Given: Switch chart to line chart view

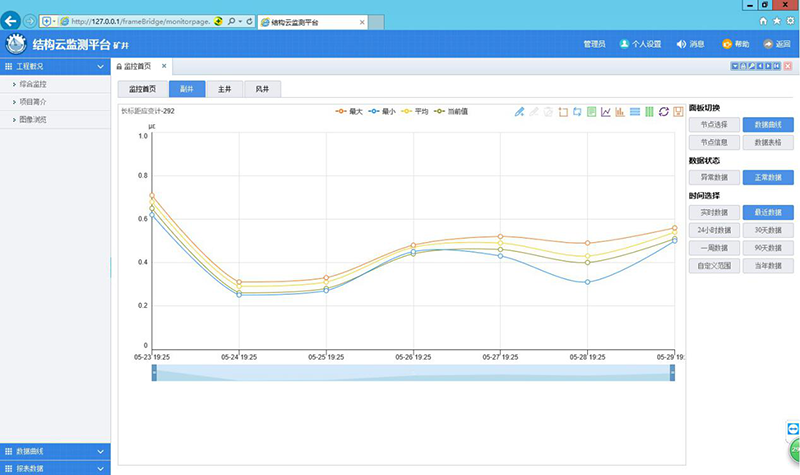Looking at the screenshot, I should (x=606, y=112).
